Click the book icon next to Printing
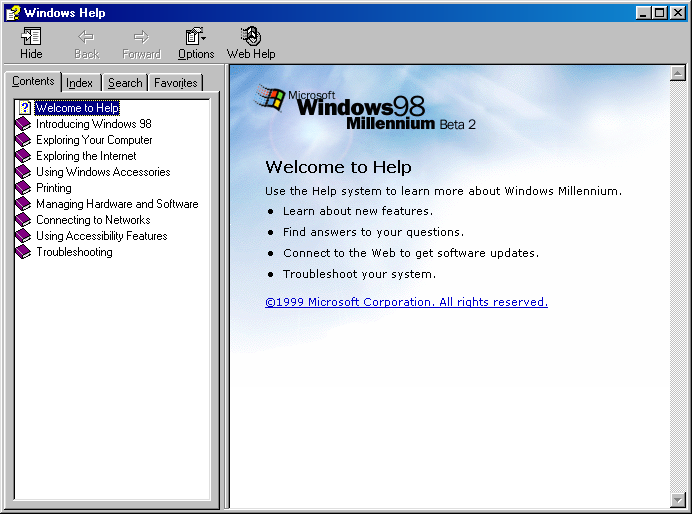 [23, 188]
